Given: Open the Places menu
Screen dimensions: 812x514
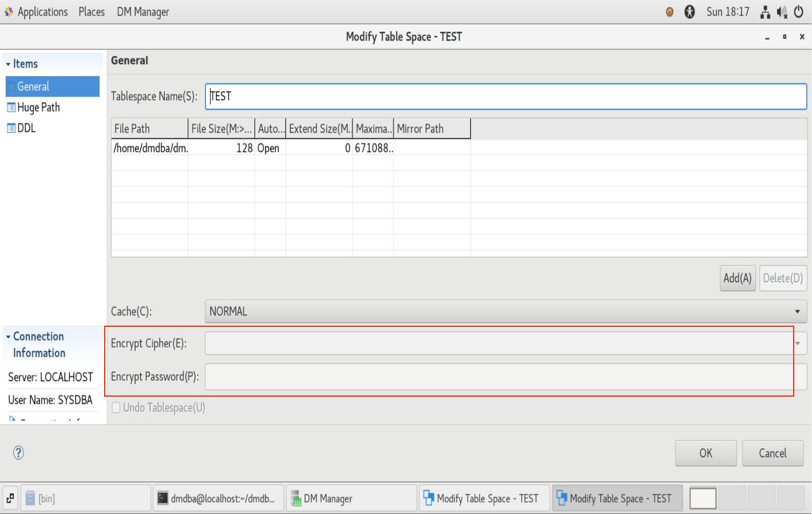Looking at the screenshot, I should (x=92, y=12).
